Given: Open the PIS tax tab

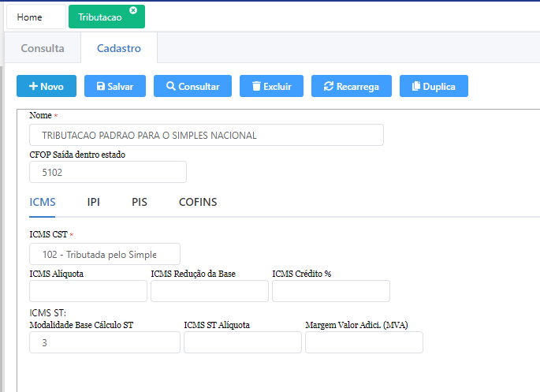Looking at the screenshot, I should tap(140, 202).
